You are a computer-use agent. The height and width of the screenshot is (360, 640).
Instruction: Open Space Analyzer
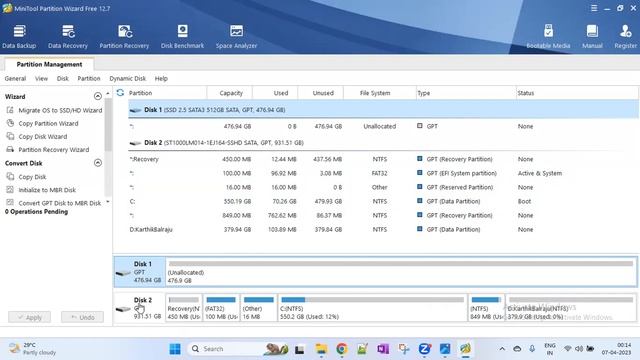point(236,37)
